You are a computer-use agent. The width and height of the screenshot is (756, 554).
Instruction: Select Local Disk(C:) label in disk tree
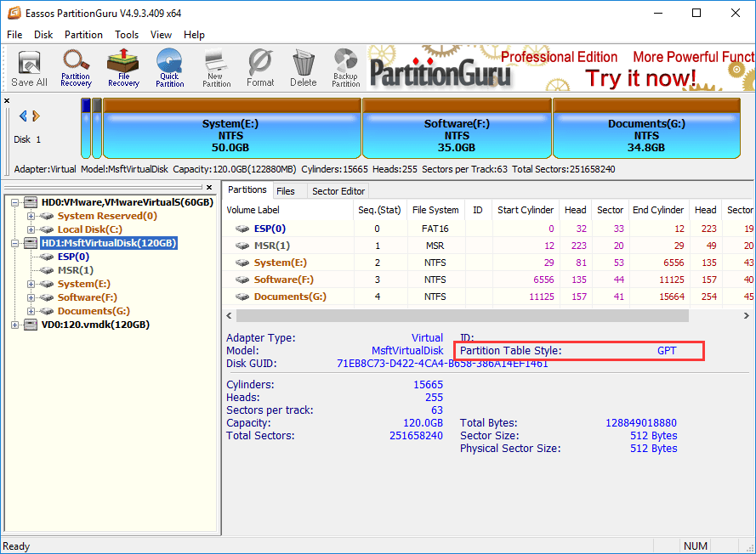tap(90, 229)
